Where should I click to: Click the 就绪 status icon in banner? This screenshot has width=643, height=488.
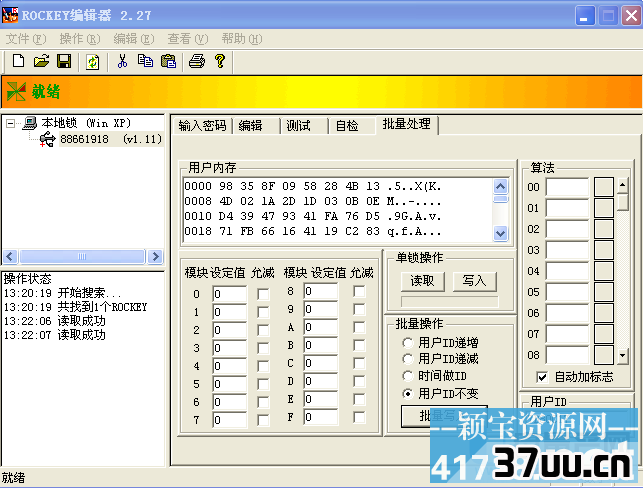(16, 91)
